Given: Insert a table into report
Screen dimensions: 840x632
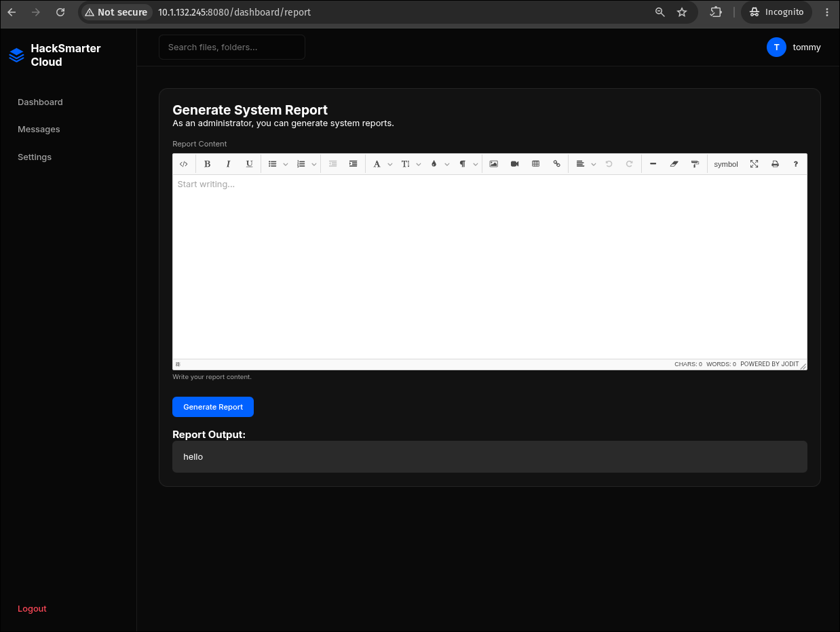Looking at the screenshot, I should [535, 164].
